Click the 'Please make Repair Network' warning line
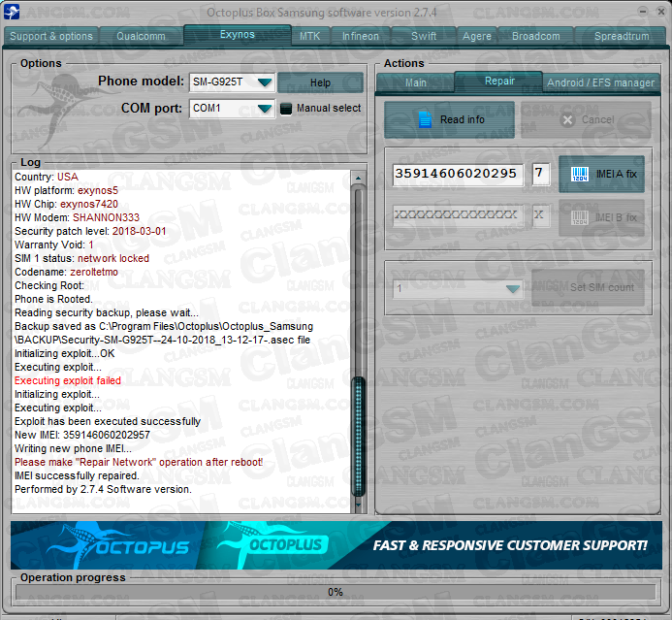Image resolution: width=672 pixels, height=620 pixels. (x=139, y=462)
